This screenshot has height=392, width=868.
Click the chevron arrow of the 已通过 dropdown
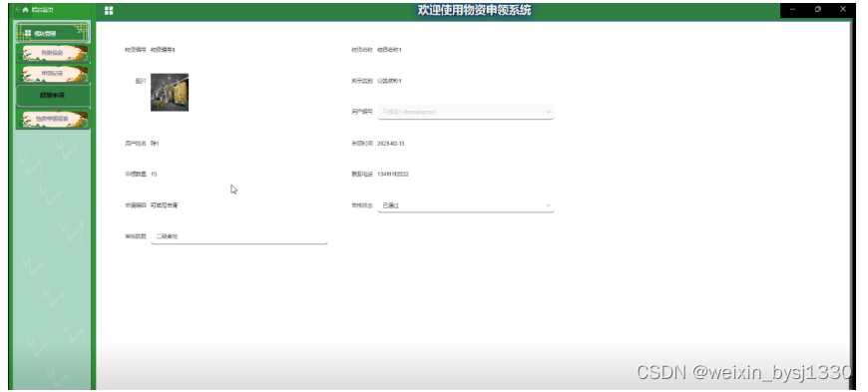(x=548, y=205)
